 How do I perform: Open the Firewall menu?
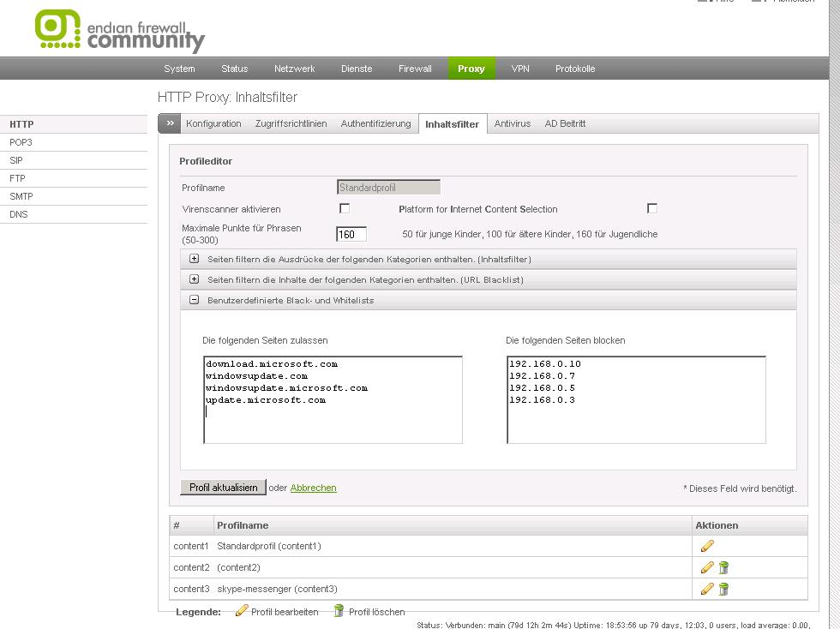click(415, 69)
